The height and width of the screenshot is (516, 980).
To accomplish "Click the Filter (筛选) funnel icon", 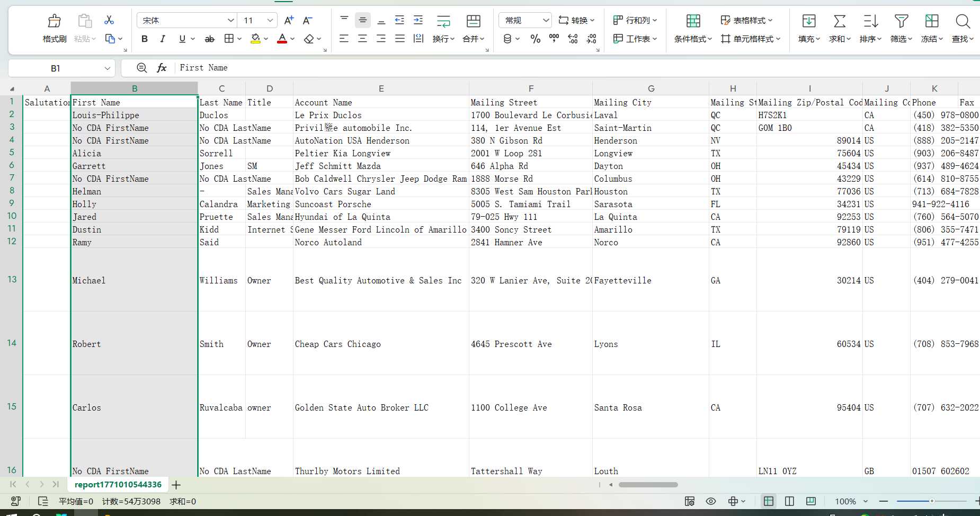I will (901, 21).
